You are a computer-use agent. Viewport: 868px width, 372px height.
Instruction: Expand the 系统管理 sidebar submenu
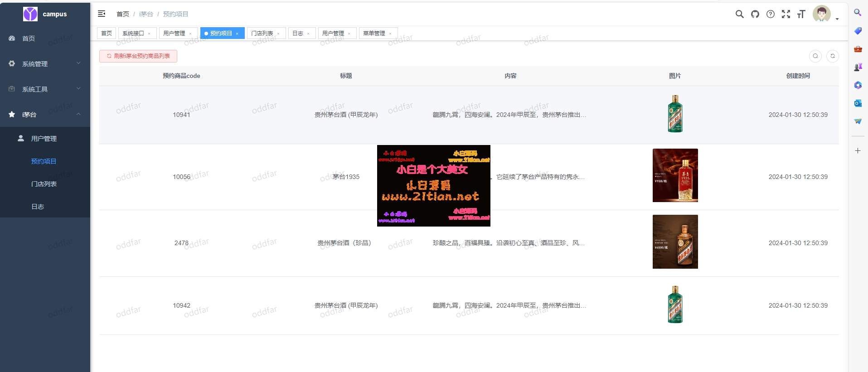[x=45, y=64]
